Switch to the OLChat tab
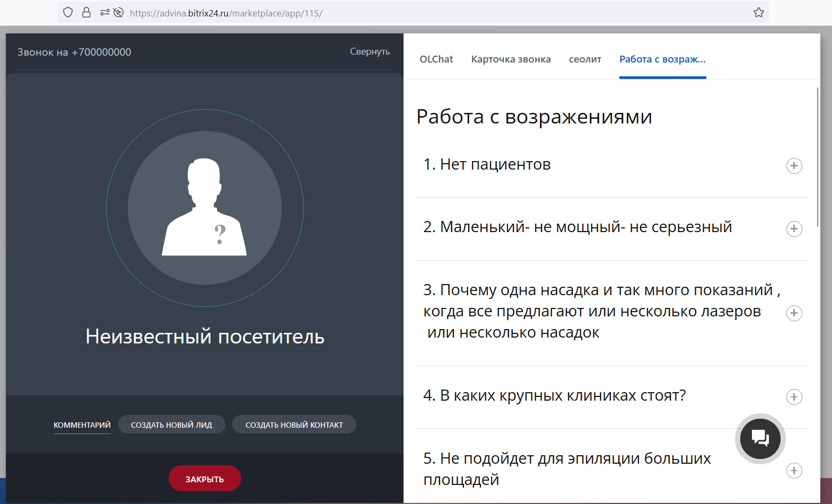This screenshot has height=504, width=832. 436,59
